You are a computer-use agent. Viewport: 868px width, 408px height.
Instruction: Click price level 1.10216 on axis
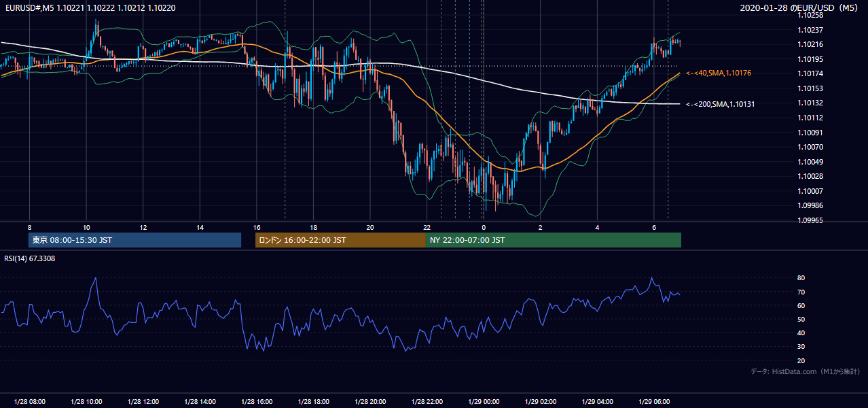click(x=810, y=44)
